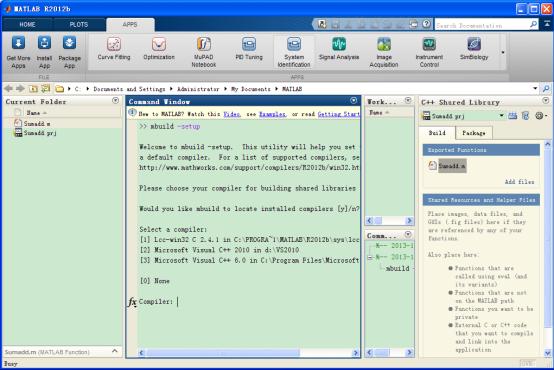
Task: Open Get More Apps
Action: [x=18, y=52]
